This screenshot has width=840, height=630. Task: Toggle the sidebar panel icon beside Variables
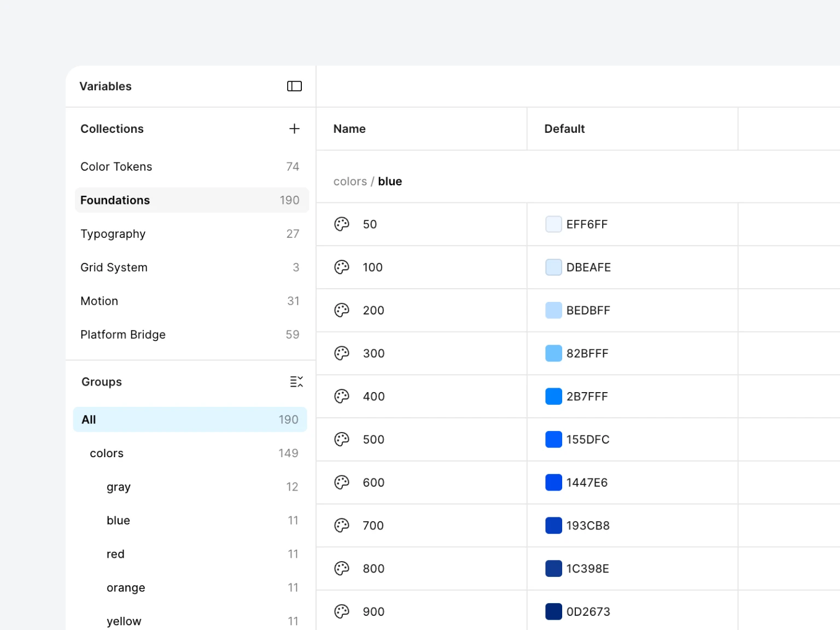pyautogui.click(x=294, y=86)
